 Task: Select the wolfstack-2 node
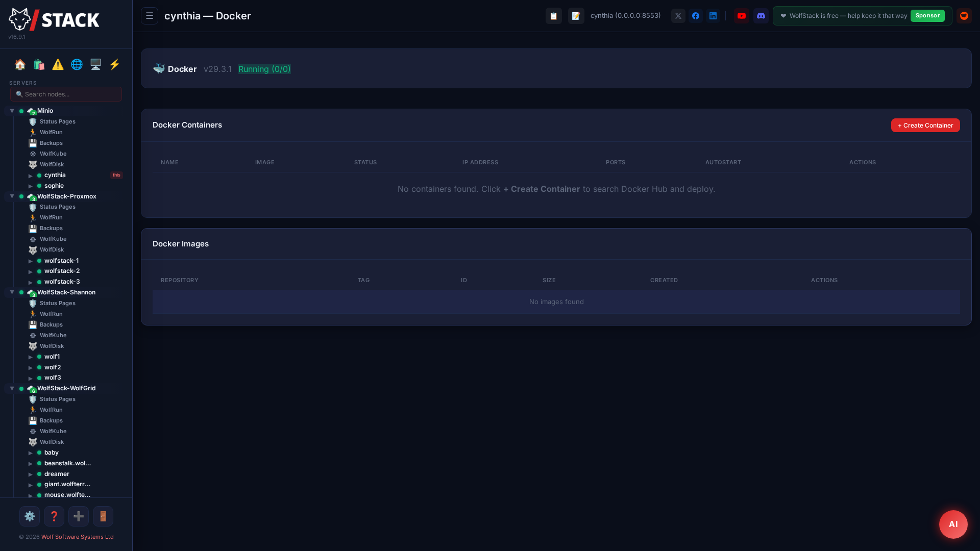tap(62, 271)
